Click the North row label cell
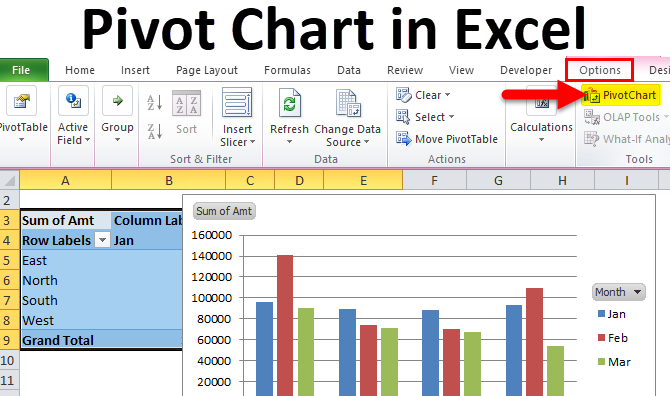 coord(66,280)
